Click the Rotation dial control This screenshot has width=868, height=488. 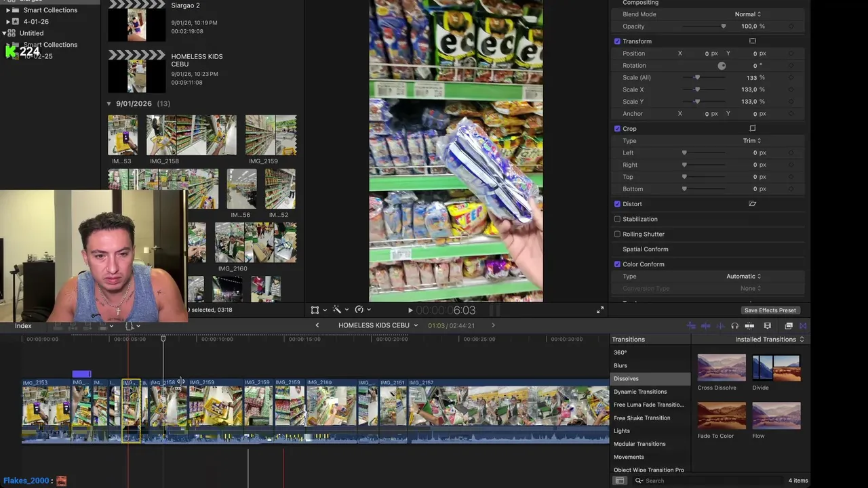click(722, 66)
